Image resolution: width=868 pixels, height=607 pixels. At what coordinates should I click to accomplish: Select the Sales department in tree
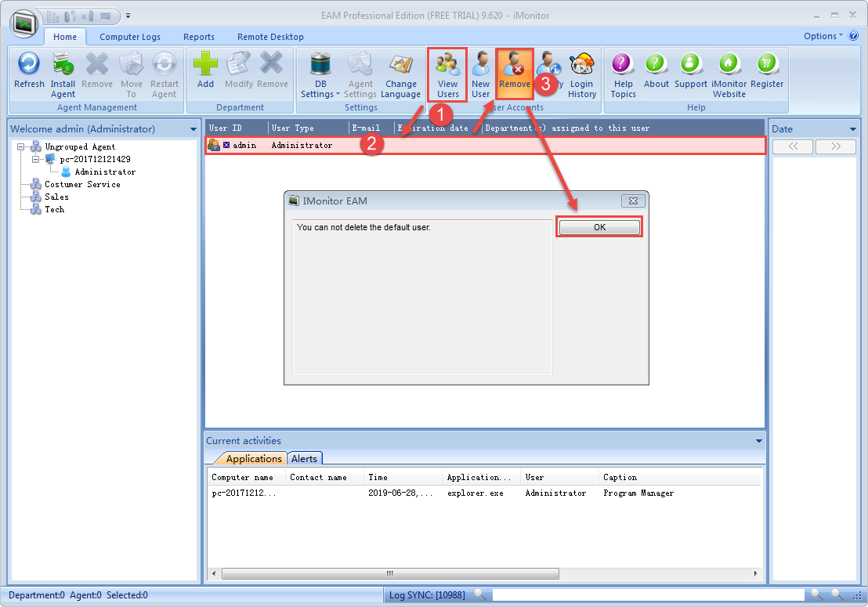[56, 197]
